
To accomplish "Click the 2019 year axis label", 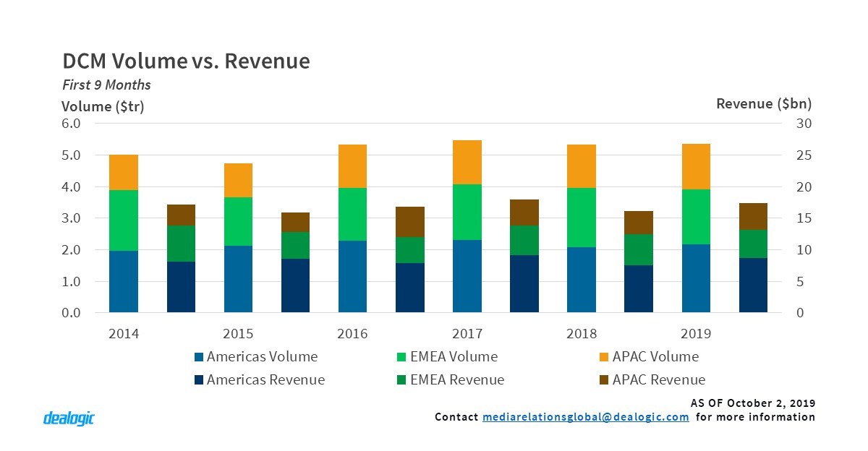I will click(x=696, y=334).
